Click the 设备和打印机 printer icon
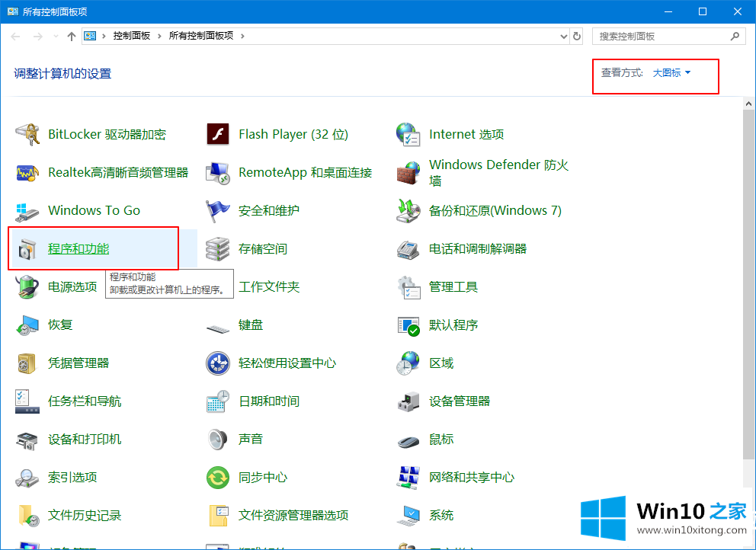The width and height of the screenshot is (756, 550). [27, 440]
